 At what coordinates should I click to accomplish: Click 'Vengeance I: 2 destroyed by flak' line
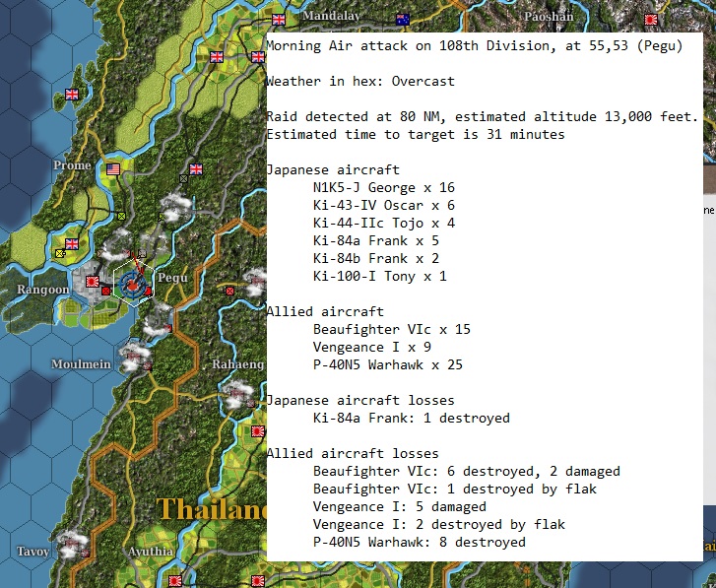439,525
